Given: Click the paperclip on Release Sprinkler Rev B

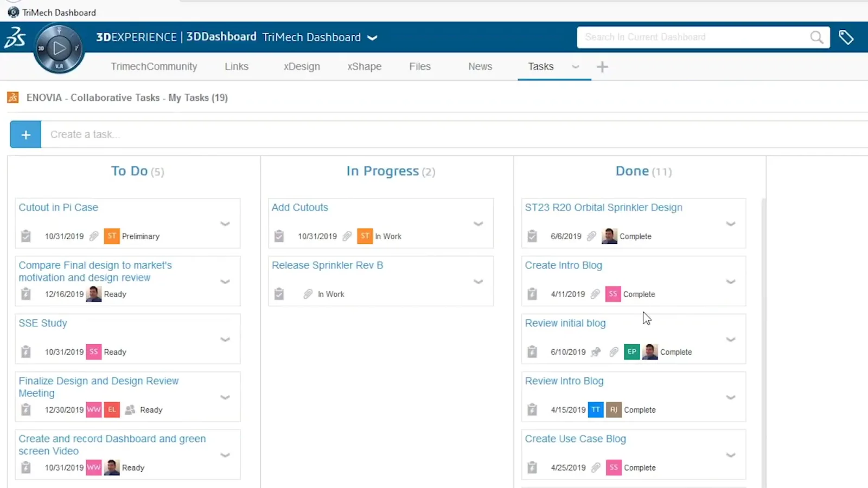Looking at the screenshot, I should pyautogui.click(x=308, y=294).
